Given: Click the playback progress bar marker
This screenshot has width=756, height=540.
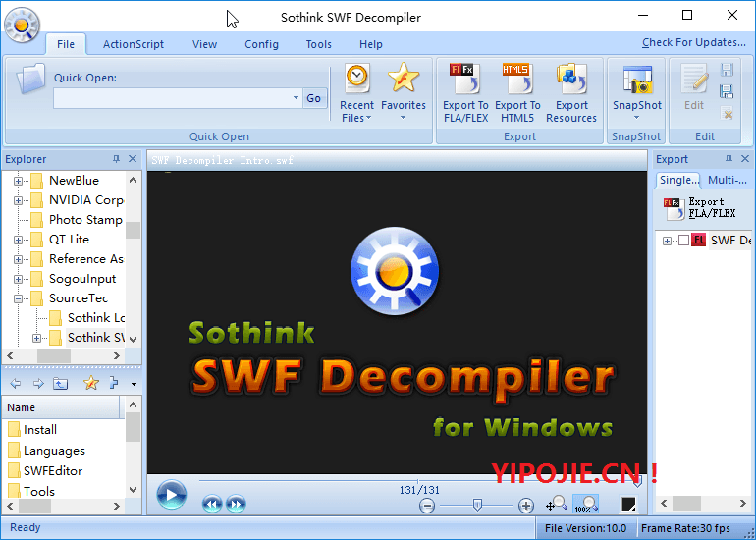Looking at the screenshot, I should (637, 481).
